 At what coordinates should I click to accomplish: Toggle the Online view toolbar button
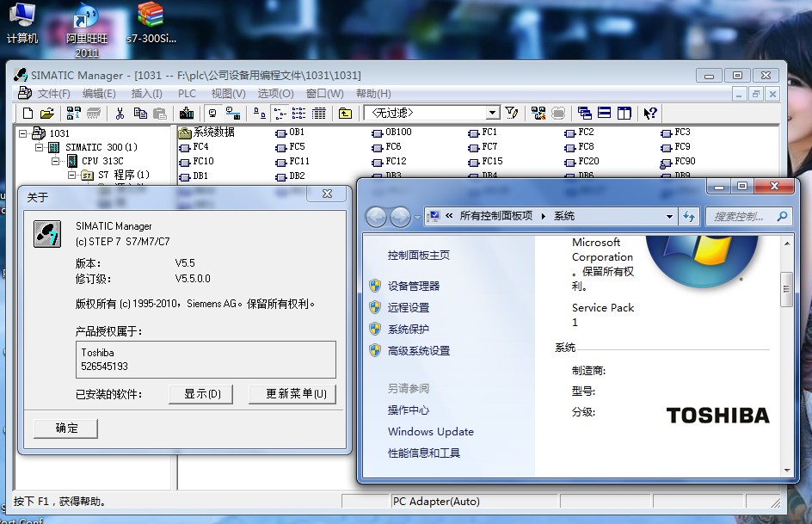click(x=212, y=113)
